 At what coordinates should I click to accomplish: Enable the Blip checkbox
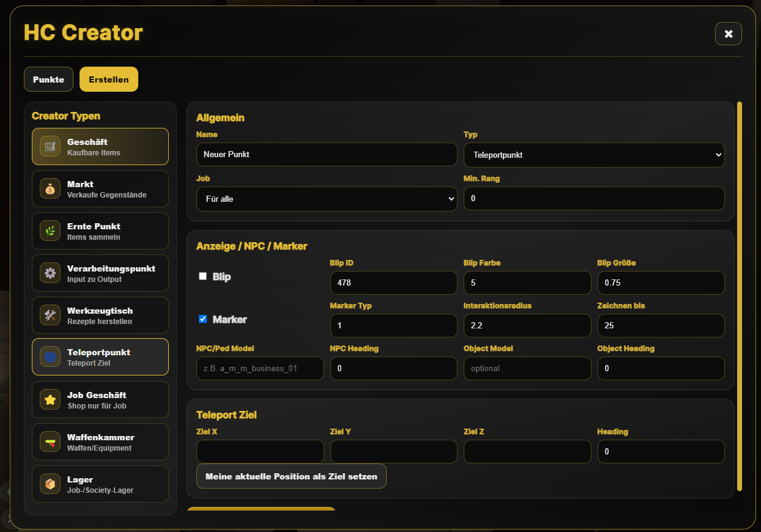[203, 276]
